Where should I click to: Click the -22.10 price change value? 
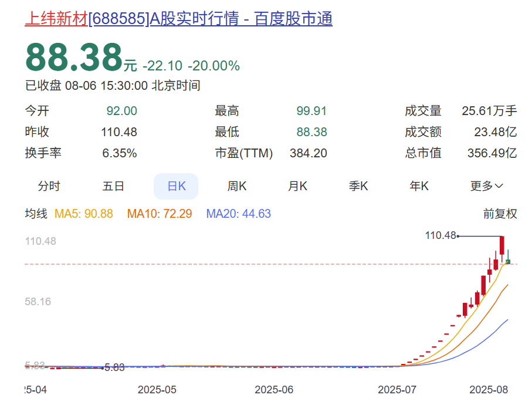[162, 66]
